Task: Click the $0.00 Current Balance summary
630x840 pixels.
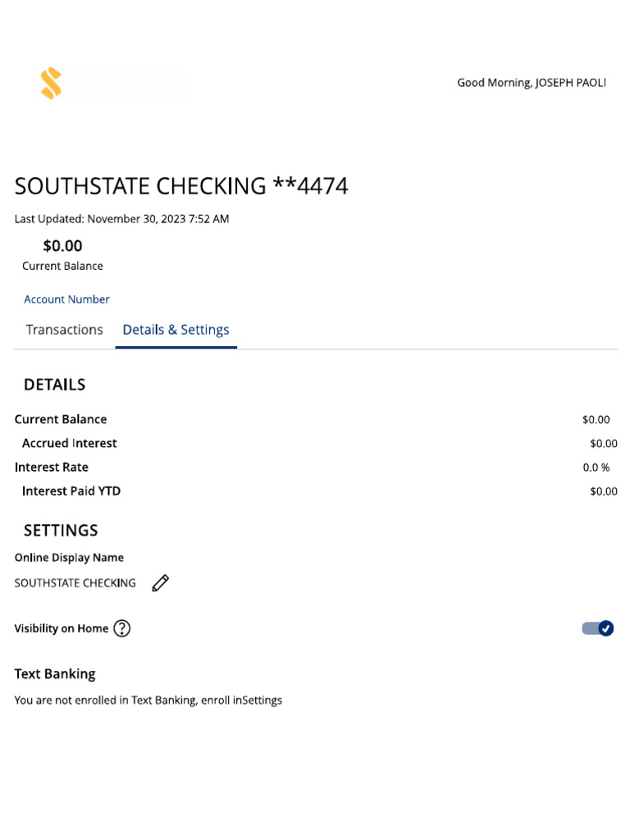Action: click(62, 246)
